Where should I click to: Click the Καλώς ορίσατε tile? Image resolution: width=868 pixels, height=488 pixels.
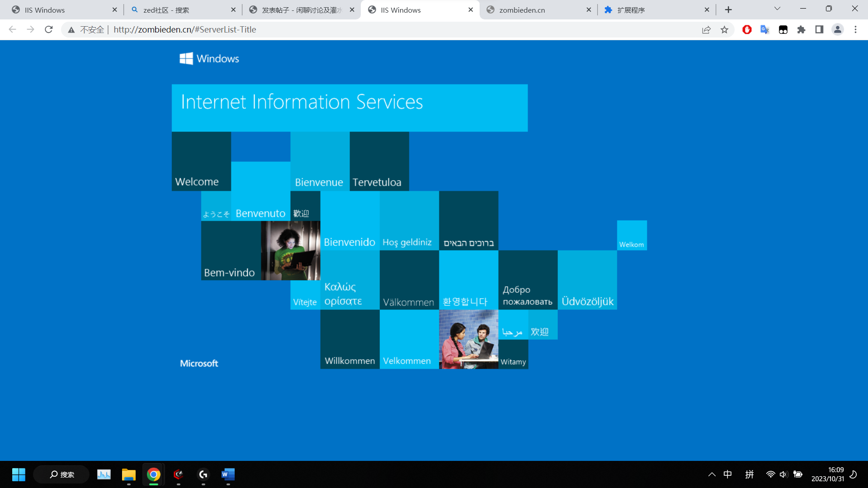pyautogui.click(x=350, y=280)
